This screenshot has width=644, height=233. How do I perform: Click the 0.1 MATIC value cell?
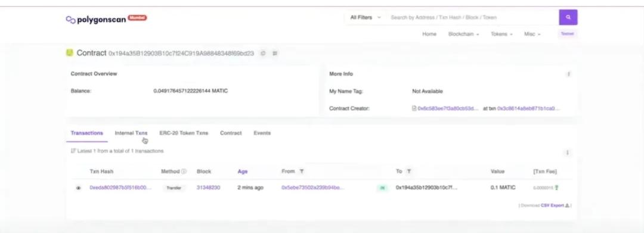503,188
